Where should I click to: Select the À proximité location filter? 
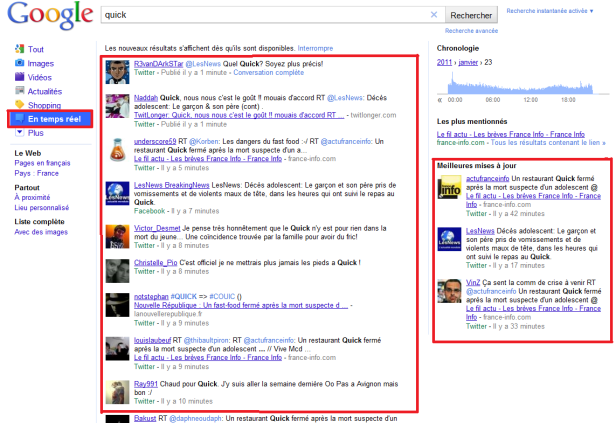coord(34,197)
